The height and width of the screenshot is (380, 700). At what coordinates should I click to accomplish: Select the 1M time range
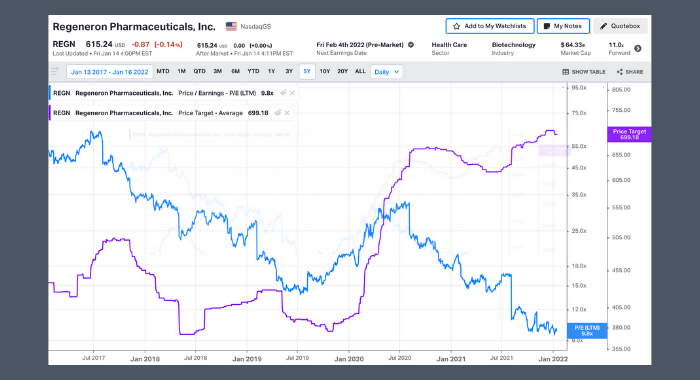point(181,71)
